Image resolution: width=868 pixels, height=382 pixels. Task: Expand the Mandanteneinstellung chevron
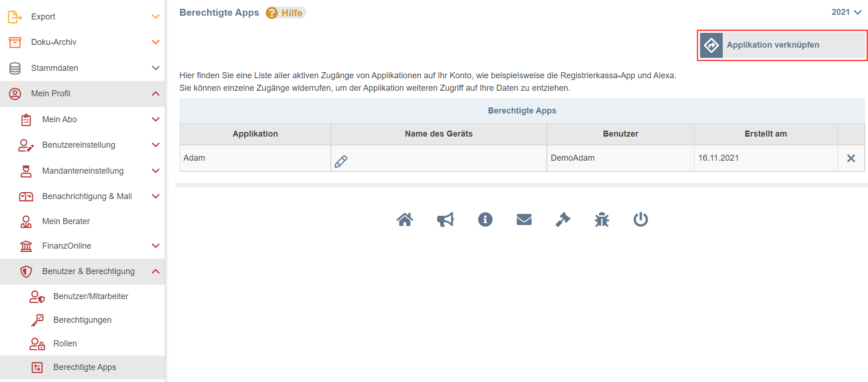(155, 171)
